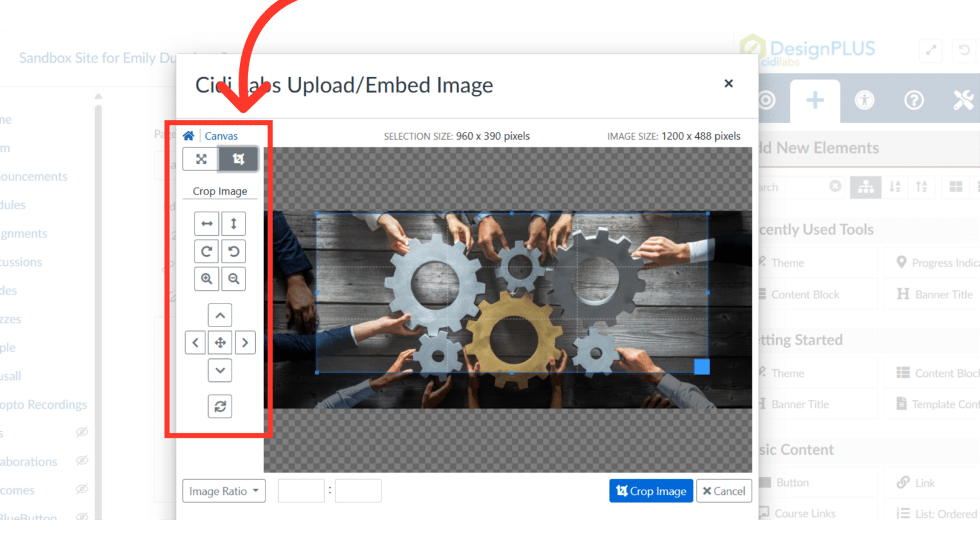Open DesignPLUS help via question mark icon
The width and height of the screenshot is (980, 551).
click(x=914, y=100)
